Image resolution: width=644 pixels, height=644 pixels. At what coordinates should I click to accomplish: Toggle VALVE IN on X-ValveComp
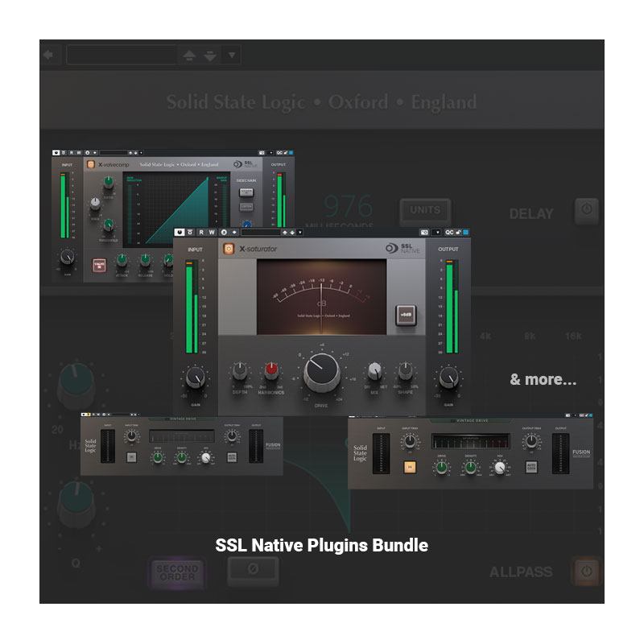coord(98,263)
